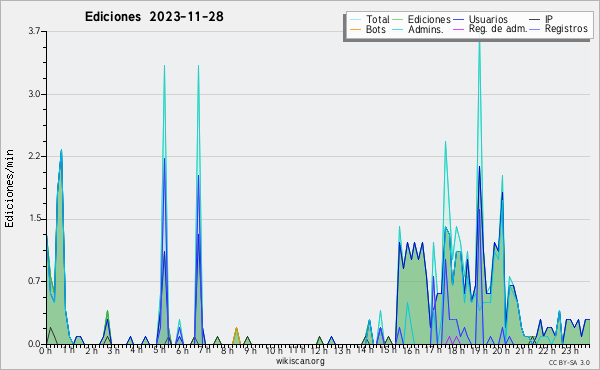
Task: Click the Ediciones/min y-axis label
Action: pyautogui.click(x=9, y=188)
